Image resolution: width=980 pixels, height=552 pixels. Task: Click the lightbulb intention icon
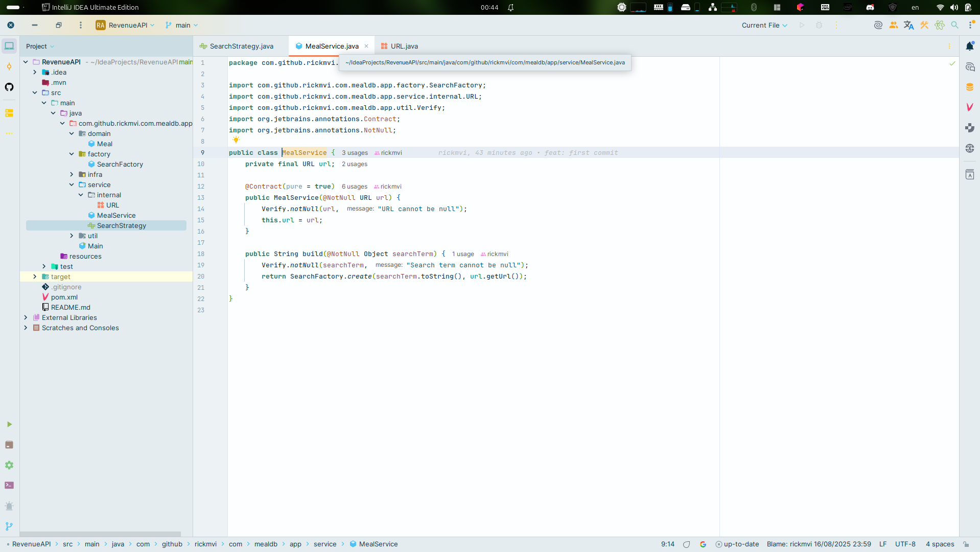pyautogui.click(x=236, y=140)
